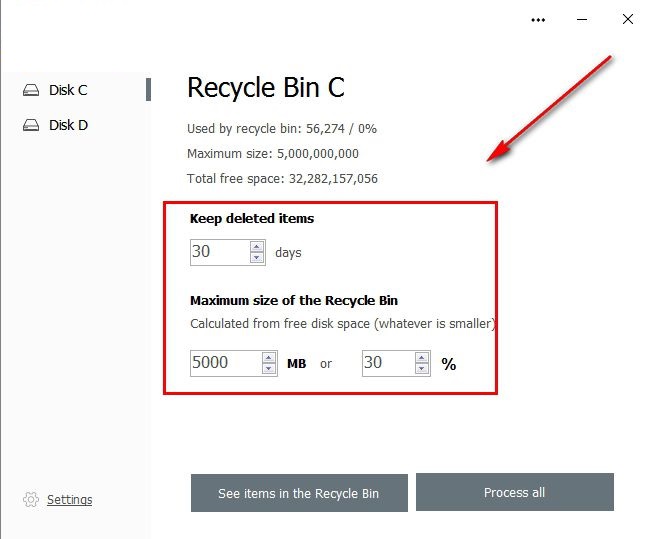Click the Disk C drive icon
This screenshot has height=539, width=651.
point(31,90)
